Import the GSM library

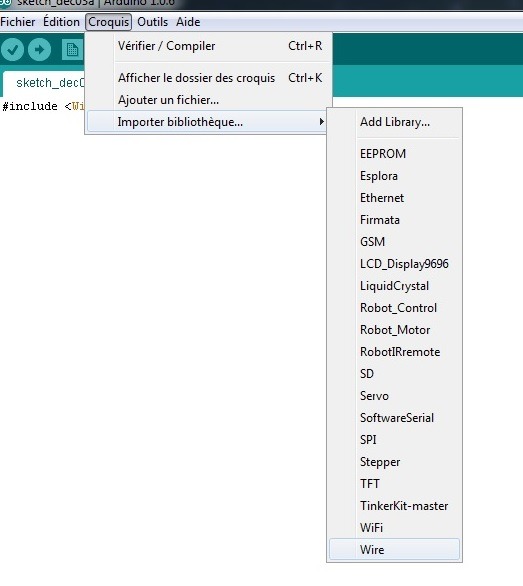point(394,242)
